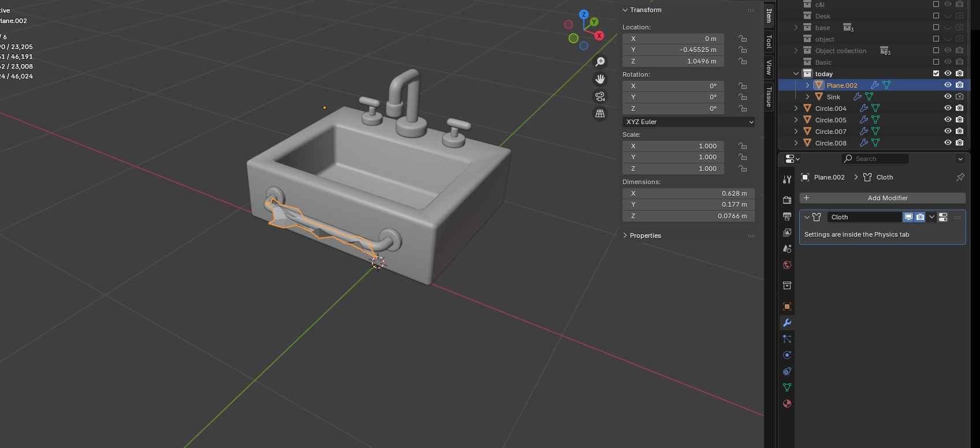980x448 pixels.
Task: Open the Particles properties tab icon
Action: (787, 339)
